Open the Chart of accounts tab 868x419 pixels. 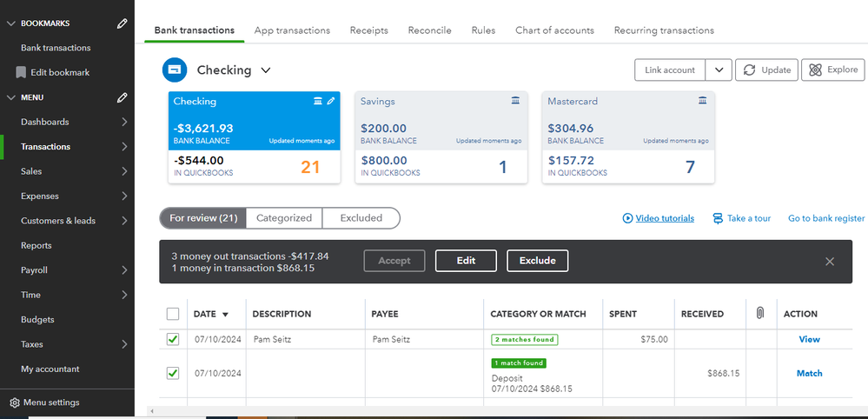tap(554, 30)
